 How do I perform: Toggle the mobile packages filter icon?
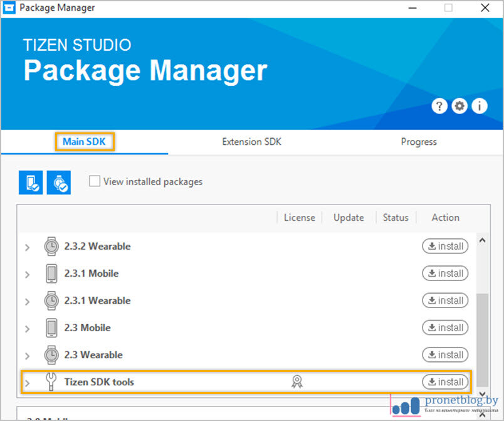pyautogui.click(x=31, y=183)
